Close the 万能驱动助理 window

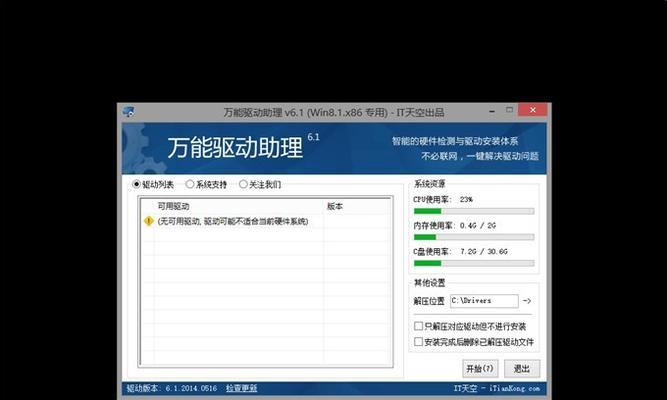[533, 110]
